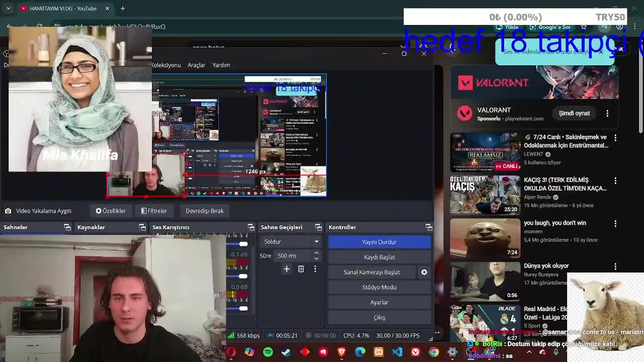Click Yayını Durdur to stop streaming
Image resolution: width=644 pixels, height=362 pixels.
pos(379,242)
